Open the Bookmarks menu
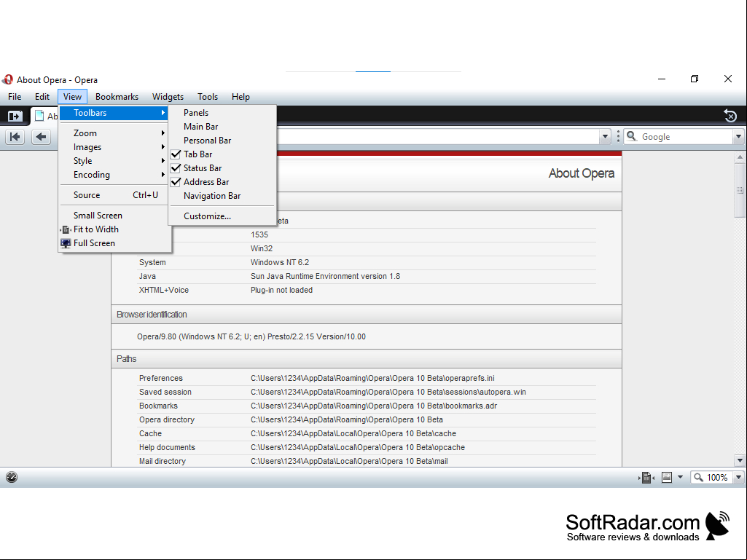747x560 pixels. (117, 97)
